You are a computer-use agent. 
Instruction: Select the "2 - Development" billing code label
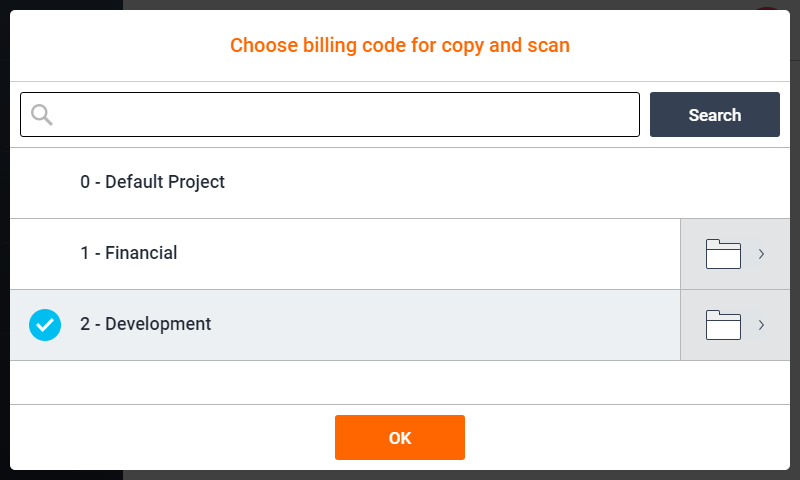coord(146,324)
